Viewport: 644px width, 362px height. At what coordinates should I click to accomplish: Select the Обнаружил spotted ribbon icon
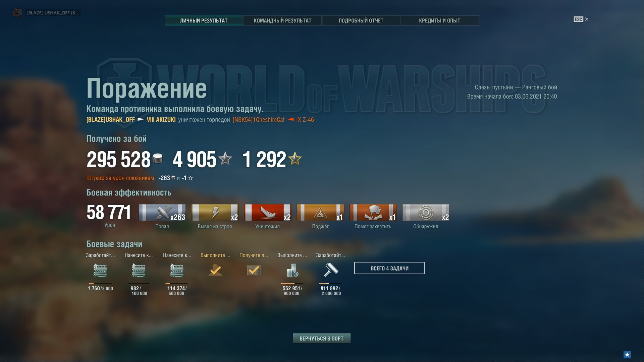click(426, 213)
